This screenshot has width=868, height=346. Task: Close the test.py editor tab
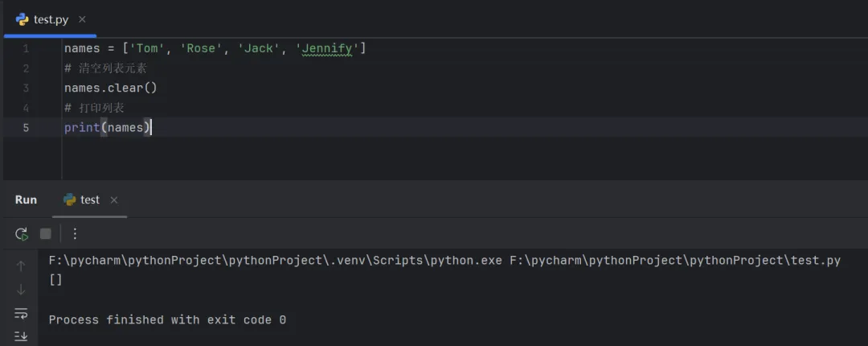(x=82, y=19)
